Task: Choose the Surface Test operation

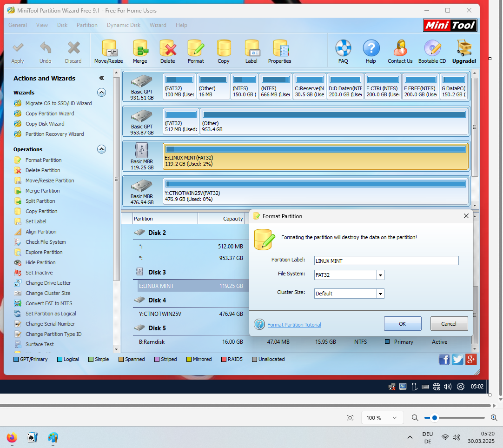Action: pos(40,344)
